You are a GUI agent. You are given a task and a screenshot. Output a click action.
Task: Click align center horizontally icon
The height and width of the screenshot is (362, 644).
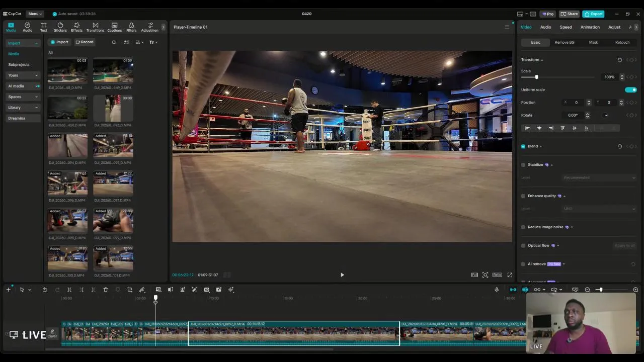pos(539,128)
